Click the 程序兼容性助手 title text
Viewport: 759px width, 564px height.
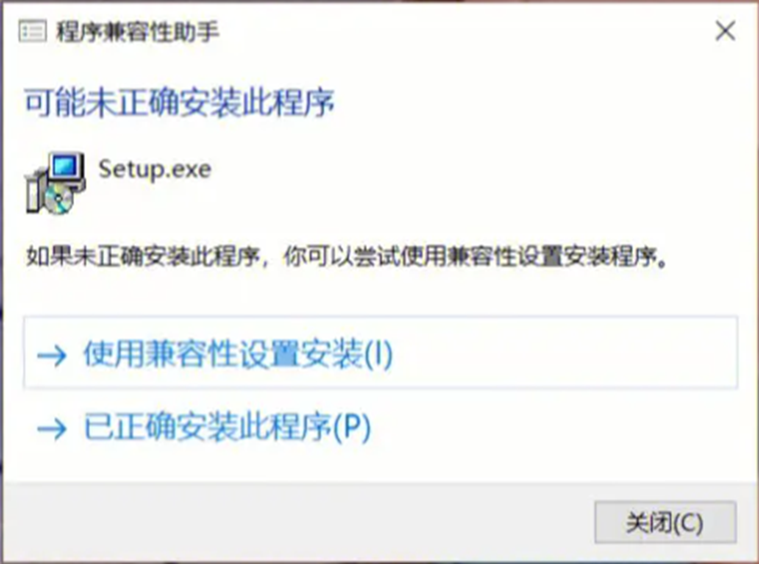pyautogui.click(x=137, y=32)
